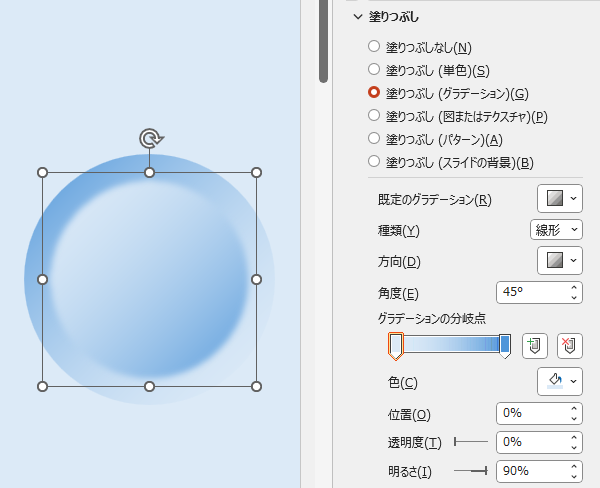Viewport: 600px width, 488px height.
Task: Select 塗りつぶし (単色)(S) radio button
Action: tap(374, 69)
